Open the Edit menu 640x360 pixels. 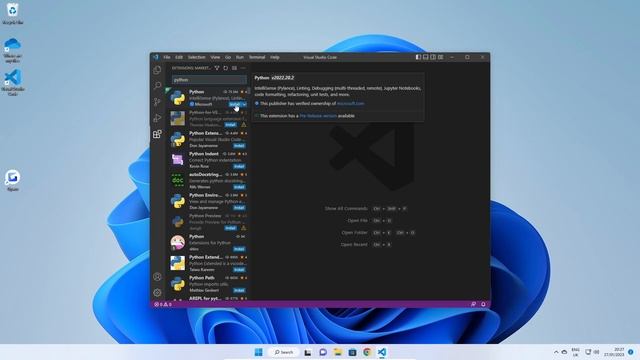click(179, 57)
